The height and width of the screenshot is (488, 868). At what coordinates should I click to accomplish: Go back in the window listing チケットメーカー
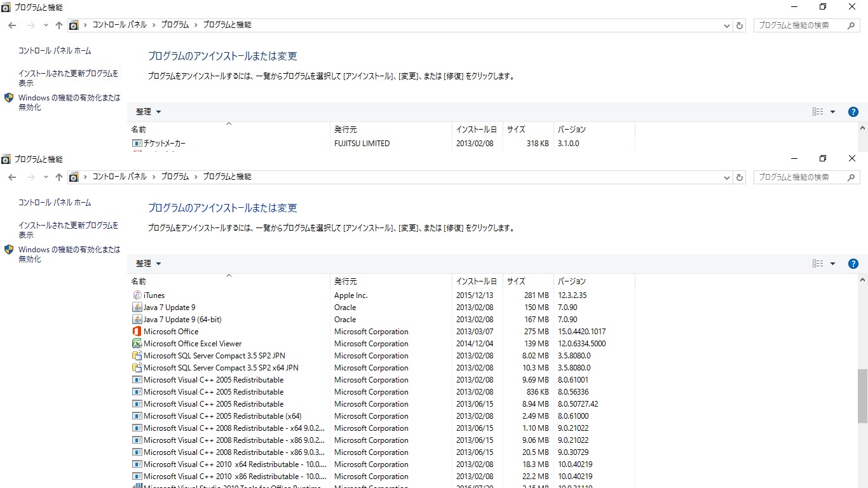pyautogui.click(x=12, y=25)
